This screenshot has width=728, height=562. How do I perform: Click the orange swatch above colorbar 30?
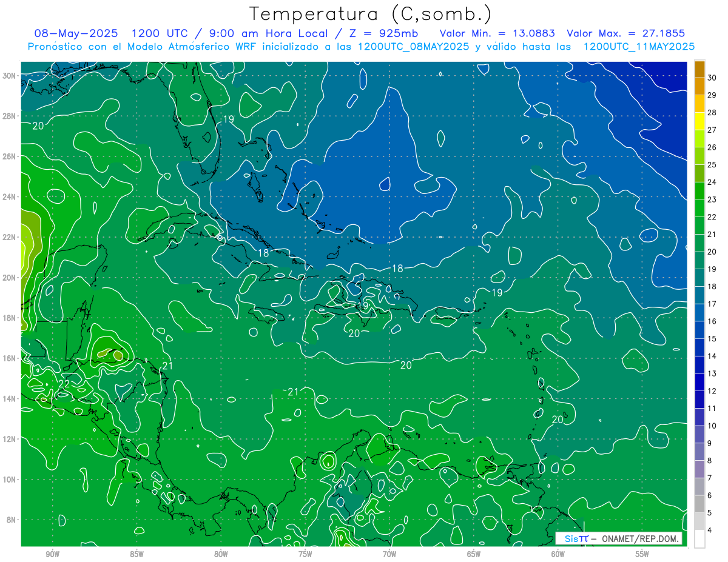pos(699,69)
